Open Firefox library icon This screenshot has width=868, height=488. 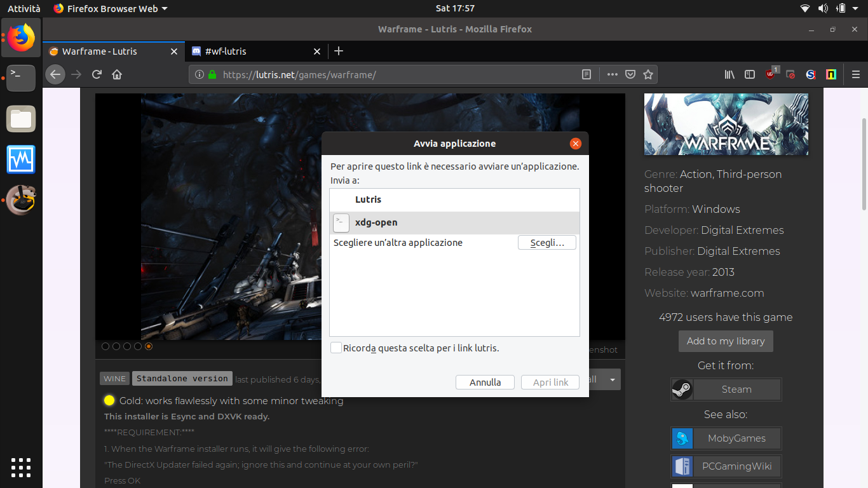click(729, 74)
